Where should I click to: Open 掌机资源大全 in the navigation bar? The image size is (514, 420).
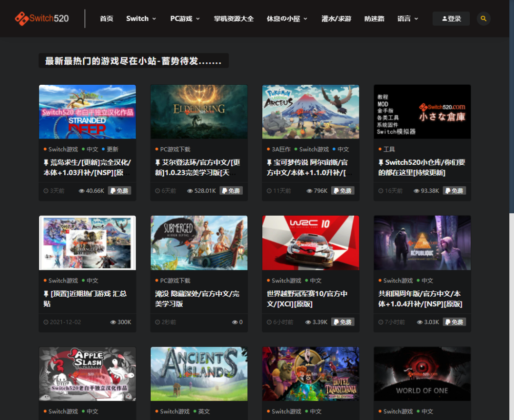[x=234, y=19]
